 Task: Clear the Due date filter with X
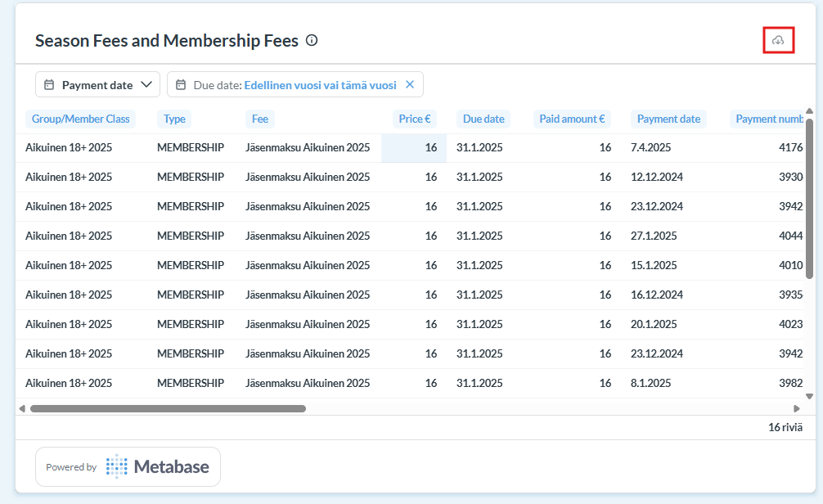point(410,84)
